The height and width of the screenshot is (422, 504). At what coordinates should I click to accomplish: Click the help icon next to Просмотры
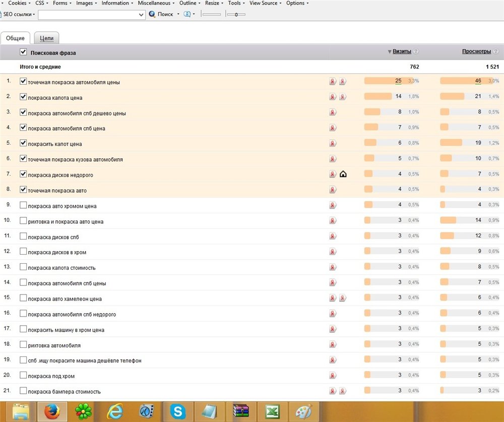(496, 51)
